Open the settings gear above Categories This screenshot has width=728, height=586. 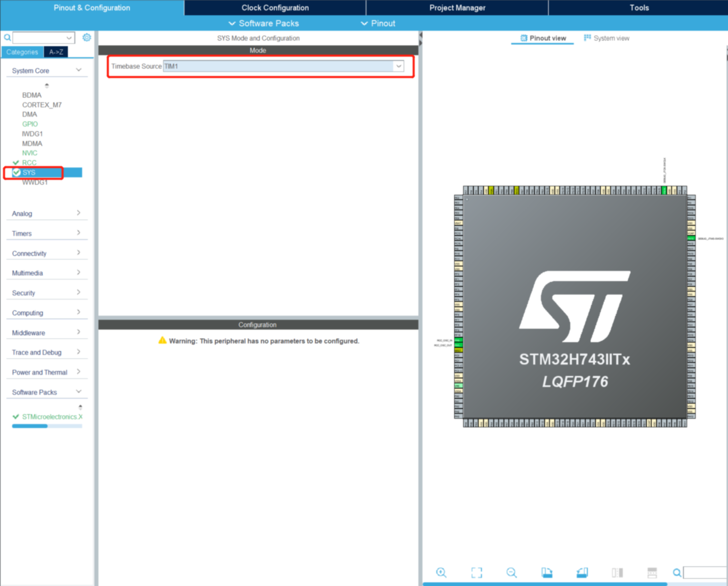pyautogui.click(x=86, y=37)
